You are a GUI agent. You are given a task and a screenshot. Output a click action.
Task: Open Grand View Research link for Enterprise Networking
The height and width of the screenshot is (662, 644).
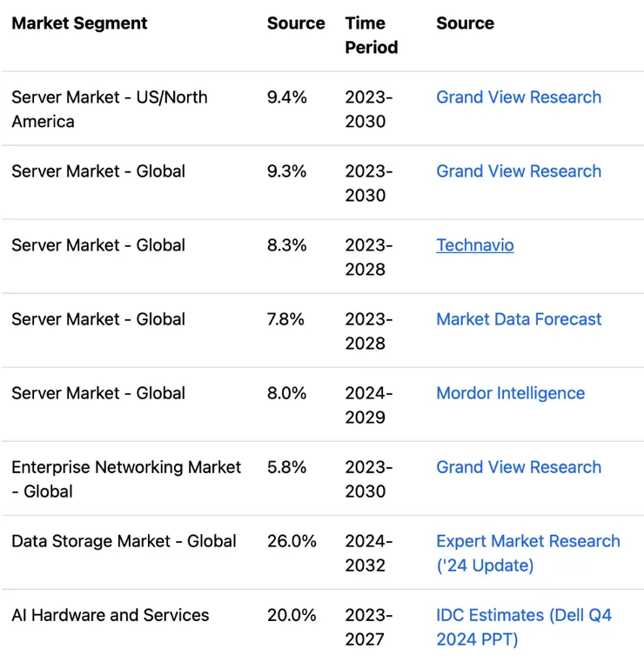(x=519, y=467)
